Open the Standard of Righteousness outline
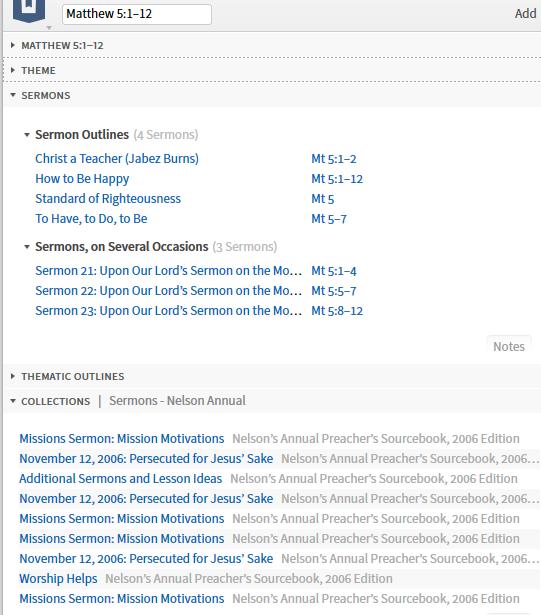The image size is (541, 615). click(x=108, y=199)
